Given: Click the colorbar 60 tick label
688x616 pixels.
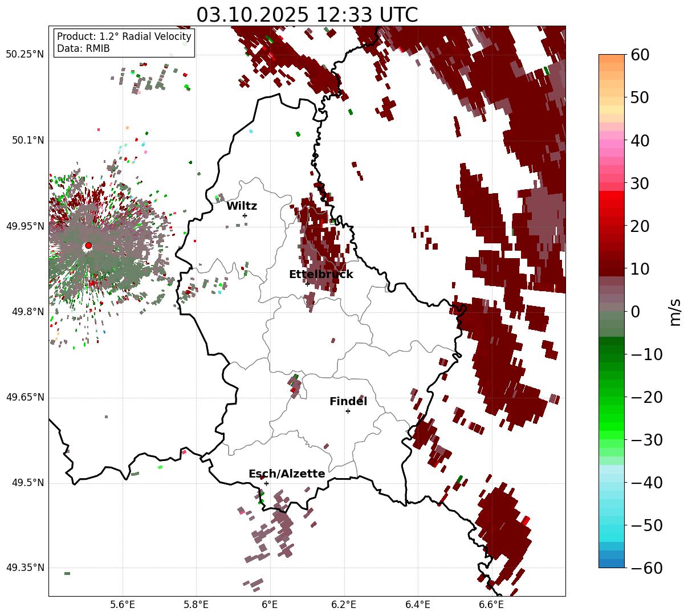Looking at the screenshot, I should coord(639,55).
